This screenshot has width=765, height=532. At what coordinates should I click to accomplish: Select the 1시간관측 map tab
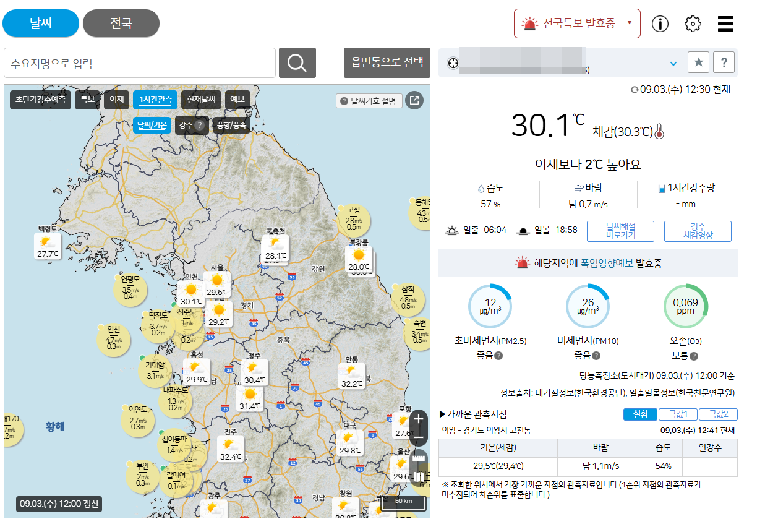[155, 100]
